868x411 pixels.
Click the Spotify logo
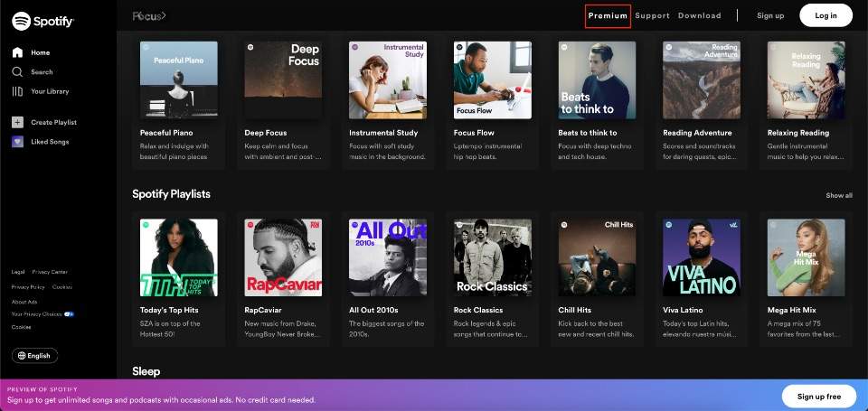[x=42, y=22]
